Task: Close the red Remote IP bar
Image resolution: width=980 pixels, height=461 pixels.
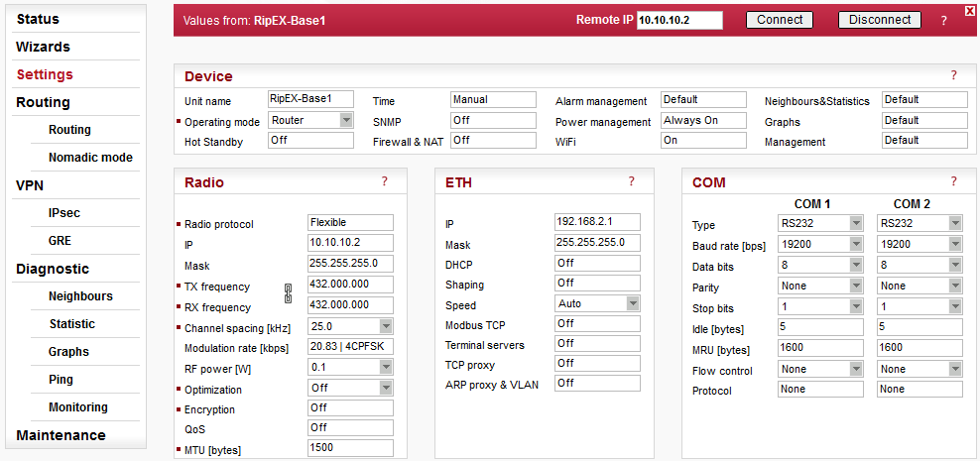Action: pyautogui.click(x=969, y=9)
